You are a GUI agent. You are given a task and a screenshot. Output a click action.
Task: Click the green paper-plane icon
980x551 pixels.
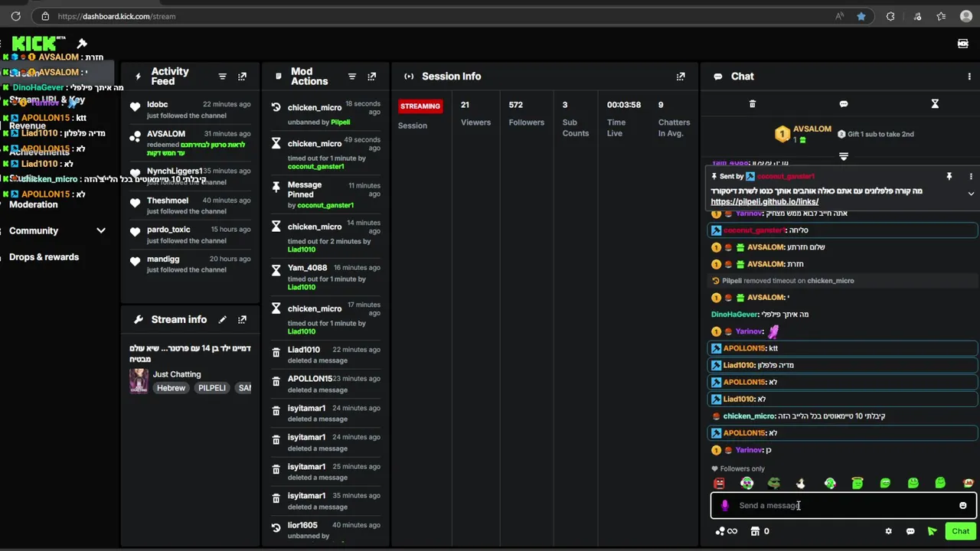click(932, 531)
